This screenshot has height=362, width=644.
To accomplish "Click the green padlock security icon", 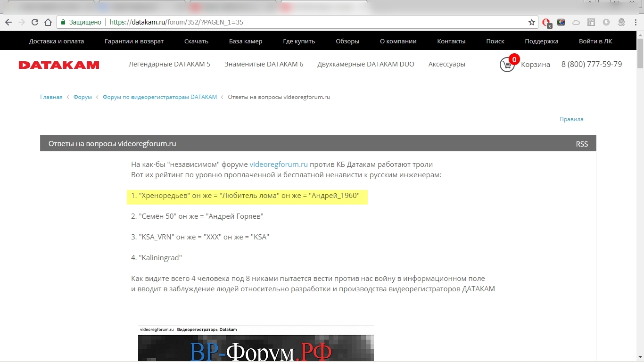I will pyautogui.click(x=63, y=22).
